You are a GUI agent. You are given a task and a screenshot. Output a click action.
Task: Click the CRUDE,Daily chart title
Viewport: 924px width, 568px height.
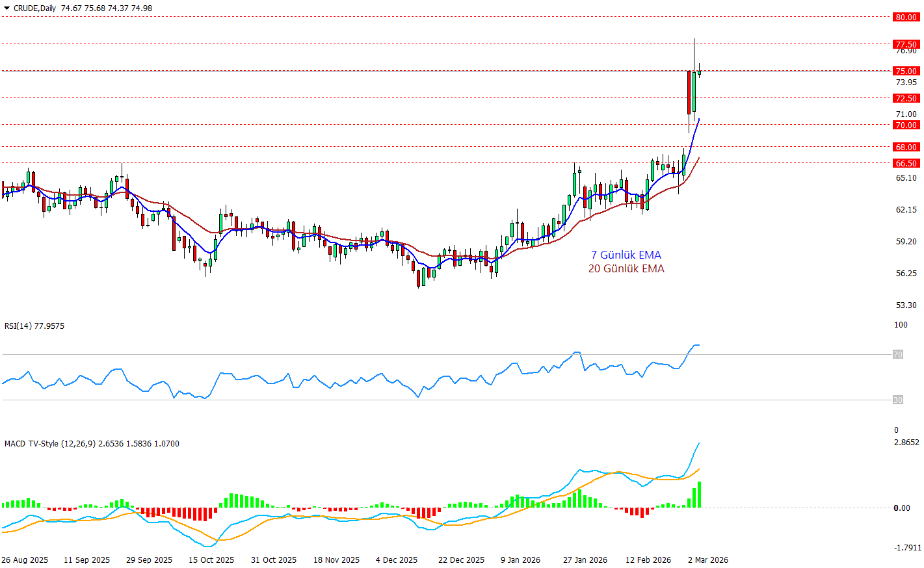35,8
